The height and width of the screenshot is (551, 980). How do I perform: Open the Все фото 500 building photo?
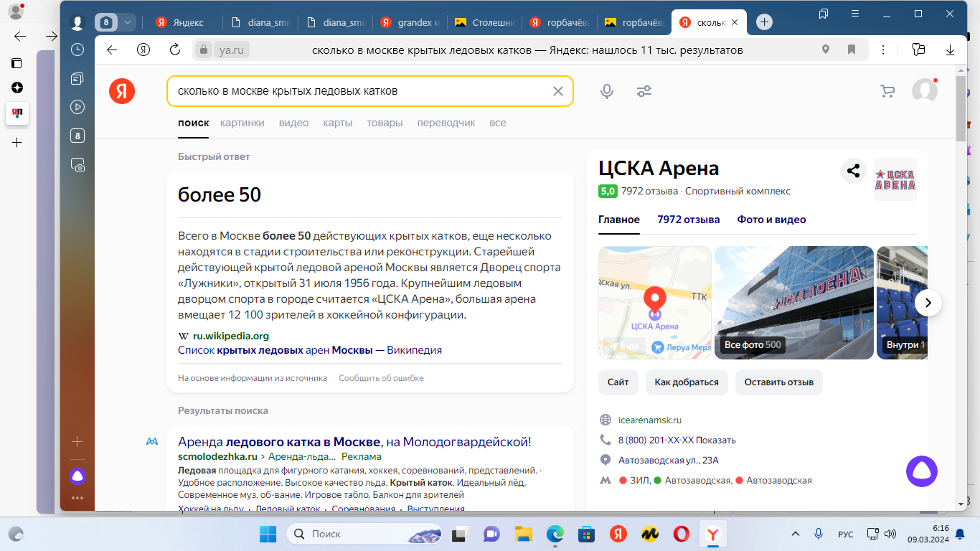794,303
